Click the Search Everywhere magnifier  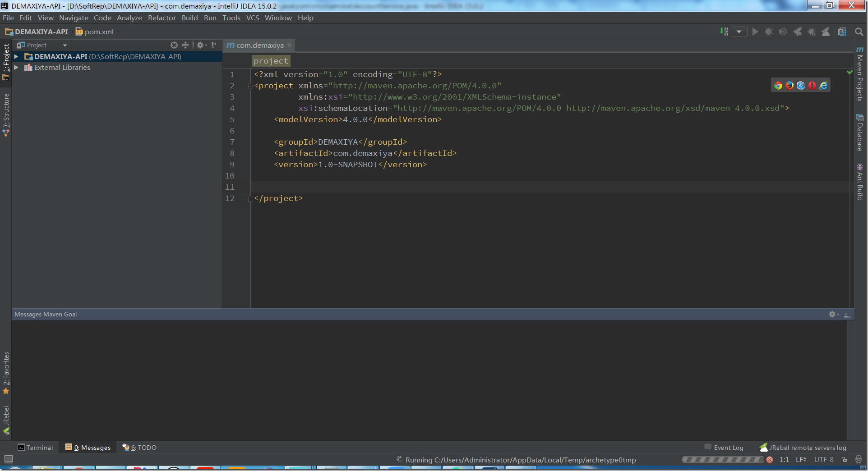click(x=859, y=32)
